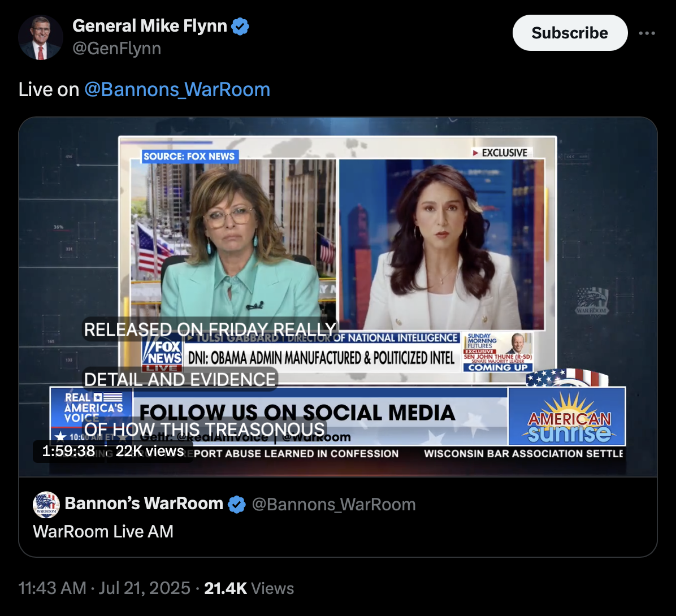Open General Mike Flynn's profile avatar
The height and width of the screenshot is (616, 676).
point(41,37)
